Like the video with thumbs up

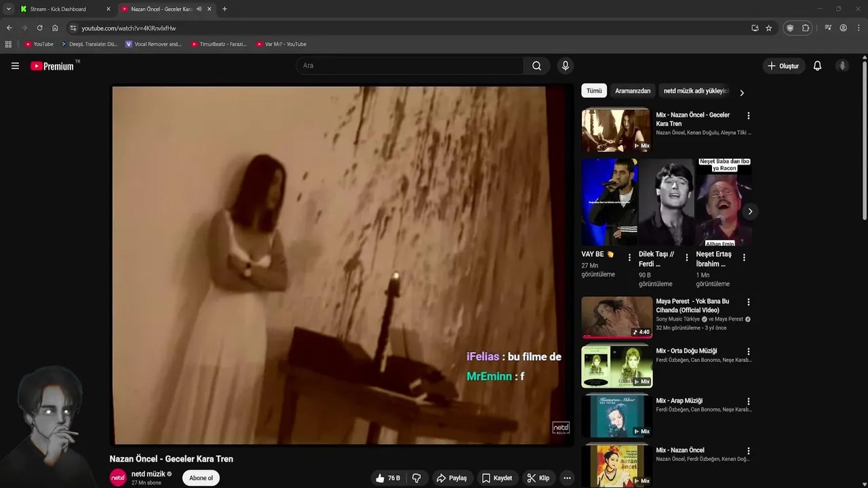(387, 478)
